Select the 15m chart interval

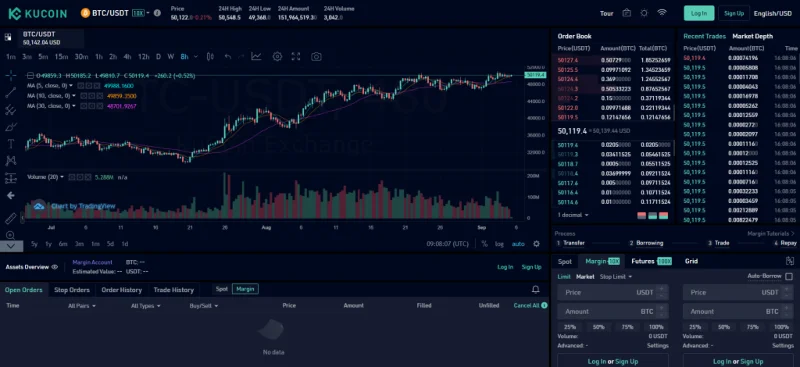[61, 57]
